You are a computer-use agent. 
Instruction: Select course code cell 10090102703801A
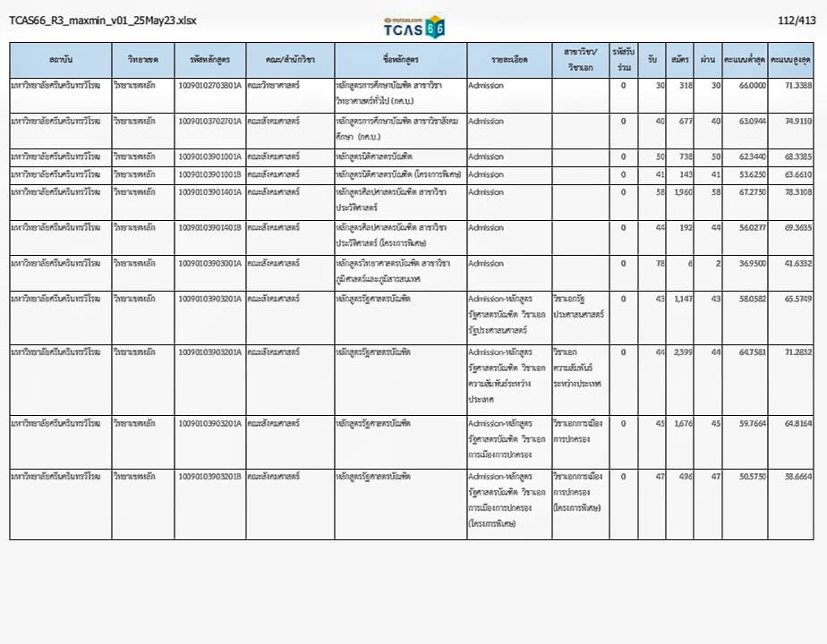click(x=209, y=85)
